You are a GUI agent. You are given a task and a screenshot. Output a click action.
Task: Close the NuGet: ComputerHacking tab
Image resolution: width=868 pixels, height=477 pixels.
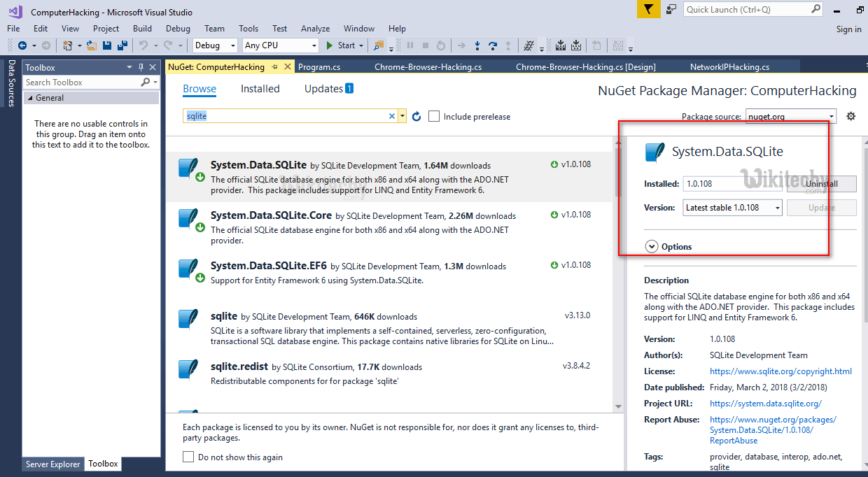287,67
